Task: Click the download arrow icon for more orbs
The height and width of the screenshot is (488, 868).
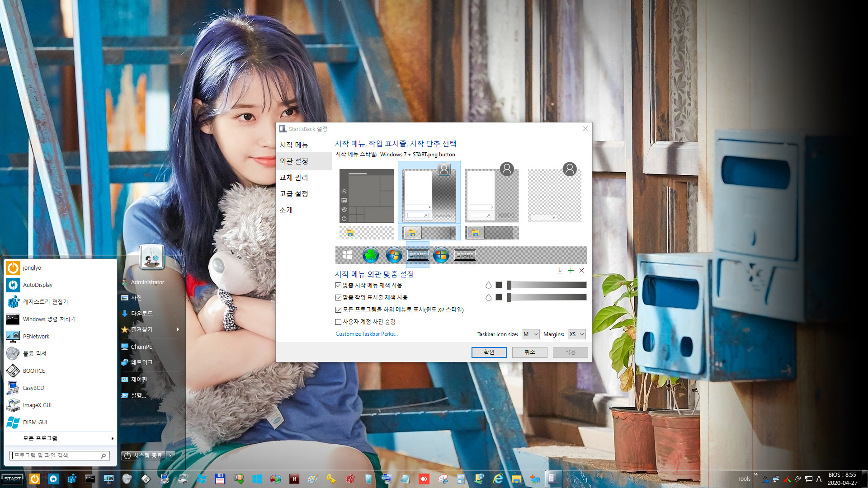Action: coord(560,271)
